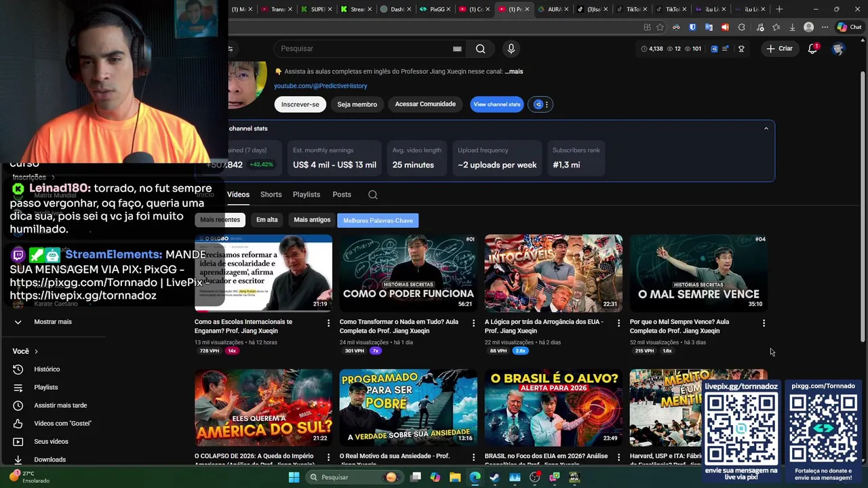Open Seus vídeos in sidebar

pos(51,441)
